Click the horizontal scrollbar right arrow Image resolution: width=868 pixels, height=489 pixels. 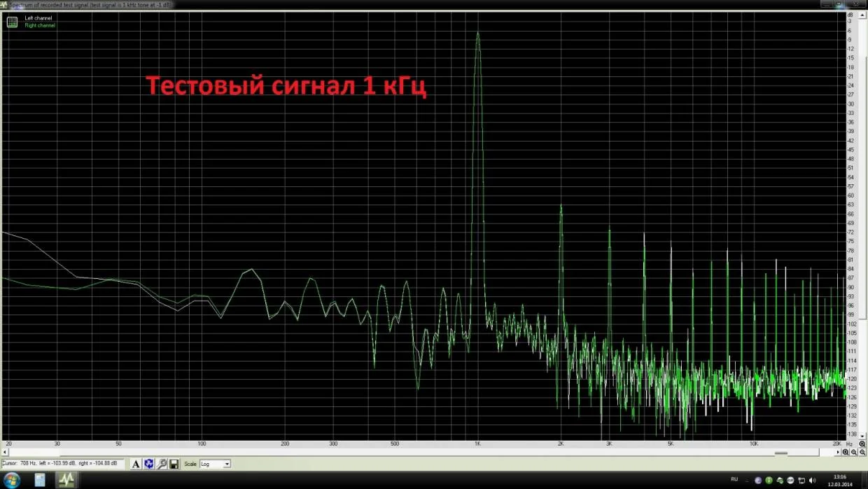tap(837, 452)
